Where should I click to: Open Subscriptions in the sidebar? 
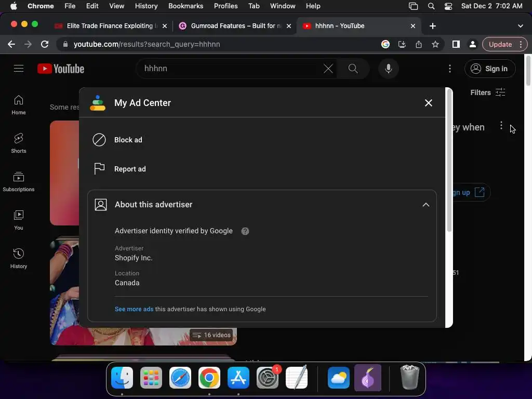[x=19, y=182]
